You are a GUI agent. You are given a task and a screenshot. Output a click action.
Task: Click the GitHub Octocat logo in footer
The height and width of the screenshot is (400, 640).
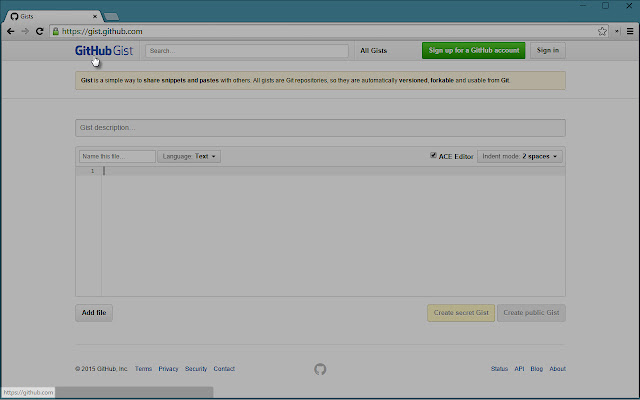(x=320, y=369)
